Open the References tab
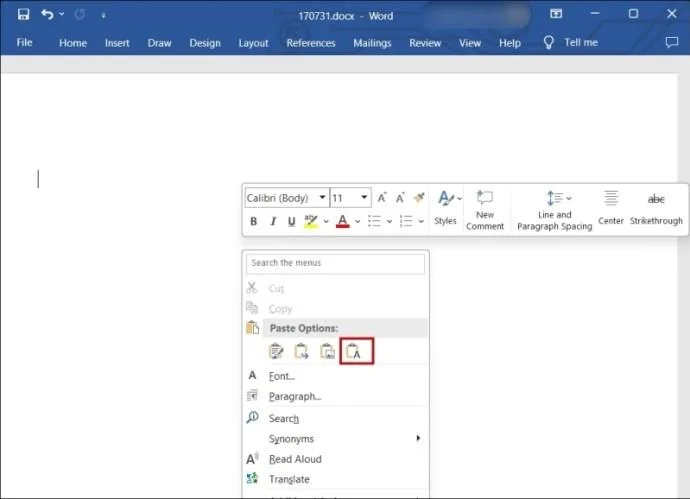Viewport: 690px width, 499px height. coord(311,43)
